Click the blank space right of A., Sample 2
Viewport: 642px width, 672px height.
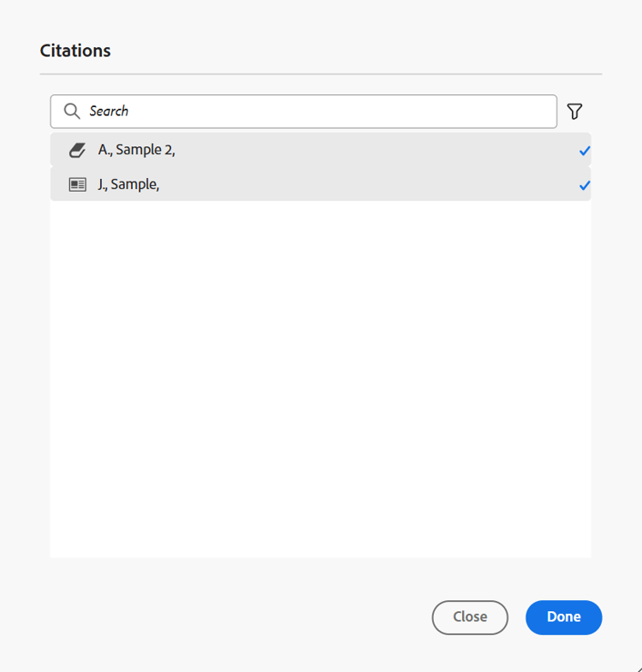click(x=375, y=150)
